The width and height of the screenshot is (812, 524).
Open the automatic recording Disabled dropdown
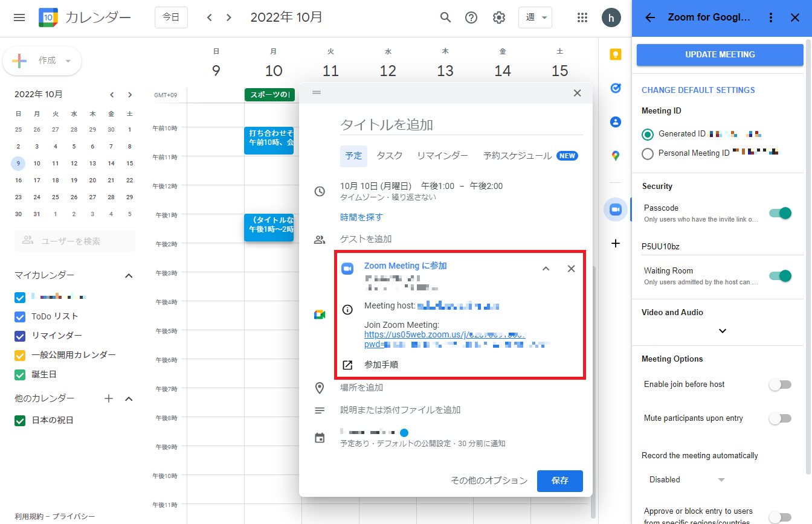click(x=686, y=480)
